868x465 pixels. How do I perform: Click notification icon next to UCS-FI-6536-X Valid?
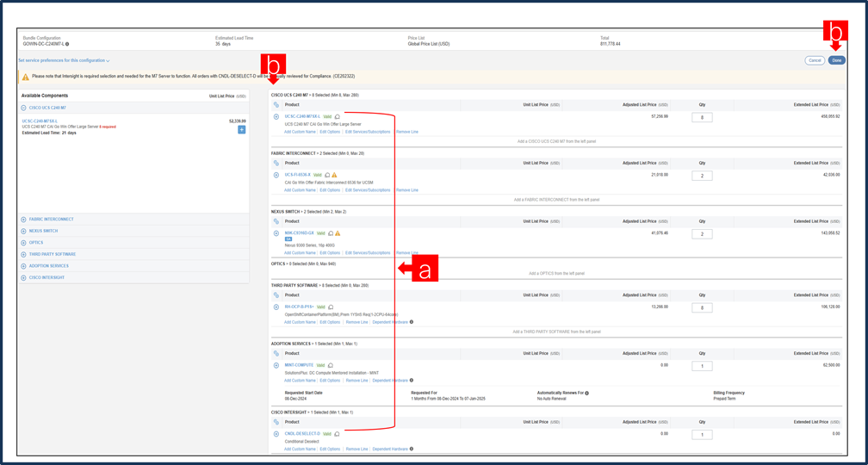tap(328, 175)
